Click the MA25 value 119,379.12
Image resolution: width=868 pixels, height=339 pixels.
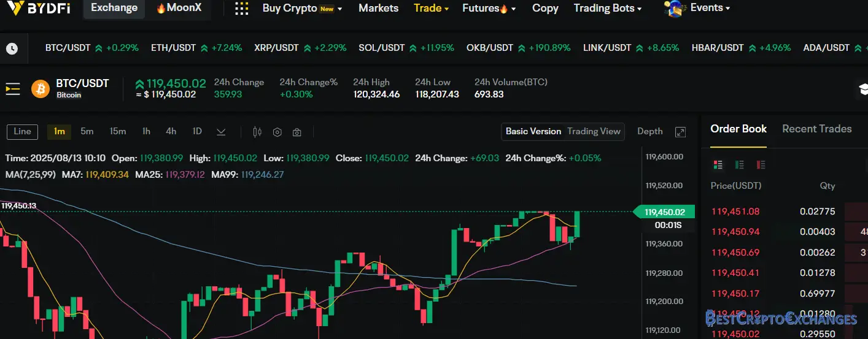[x=185, y=175]
